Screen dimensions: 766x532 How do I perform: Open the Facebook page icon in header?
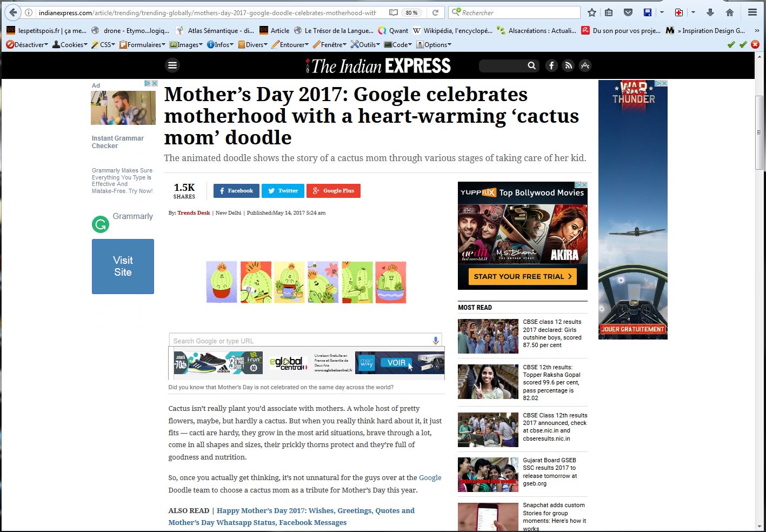(551, 65)
